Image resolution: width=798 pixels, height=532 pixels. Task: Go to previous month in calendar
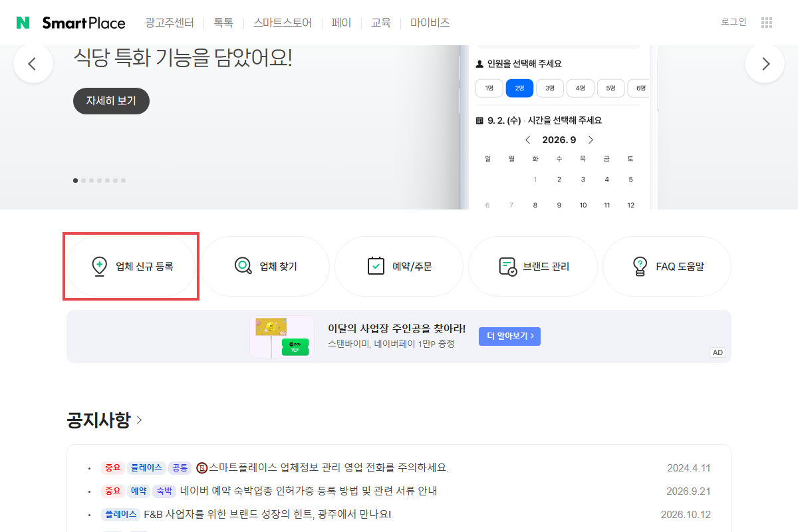pos(528,140)
